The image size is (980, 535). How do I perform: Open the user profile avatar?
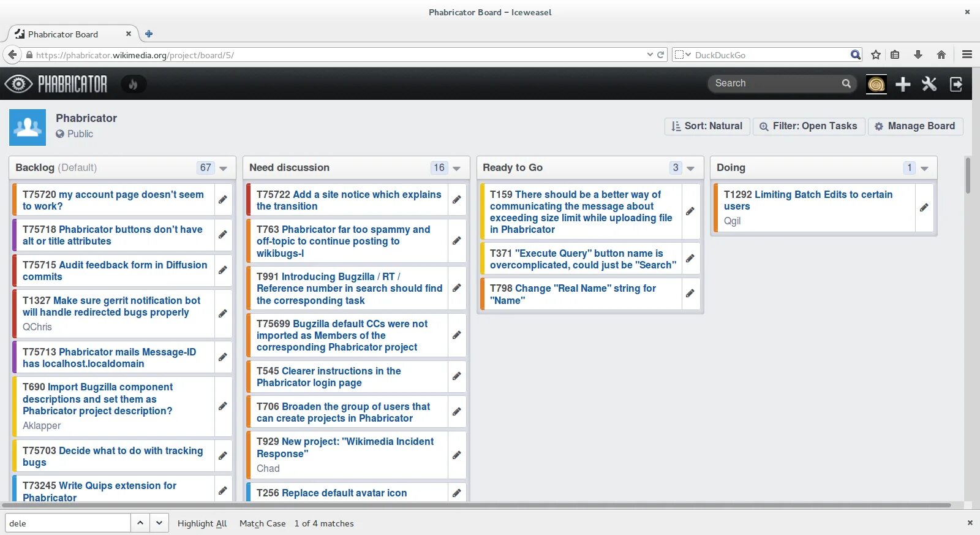click(x=876, y=84)
